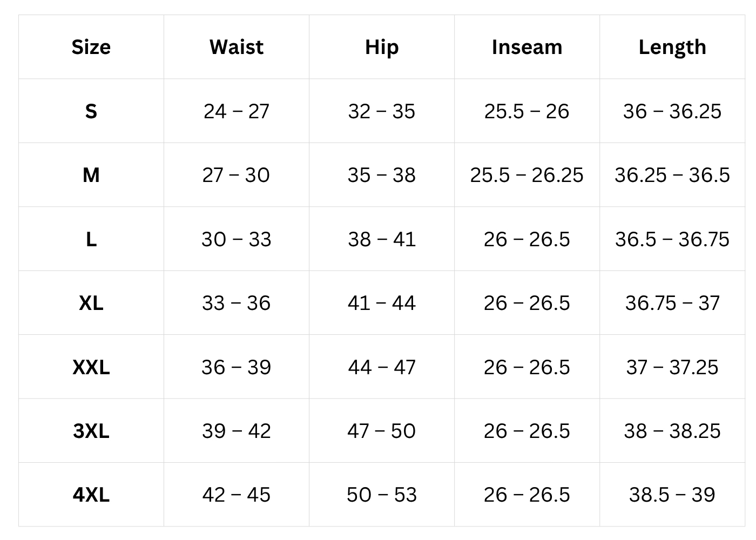Click the S size row label
The height and width of the screenshot is (540, 756).
click(91, 111)
